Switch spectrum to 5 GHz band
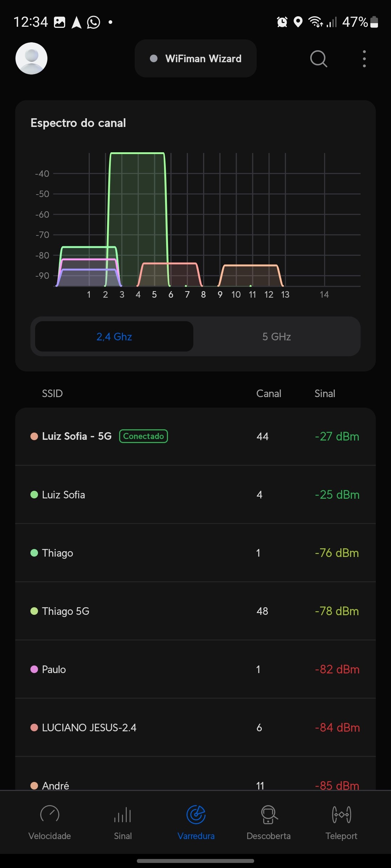The image size is (391, 868). pyautogui.click(x=277, y=337)
